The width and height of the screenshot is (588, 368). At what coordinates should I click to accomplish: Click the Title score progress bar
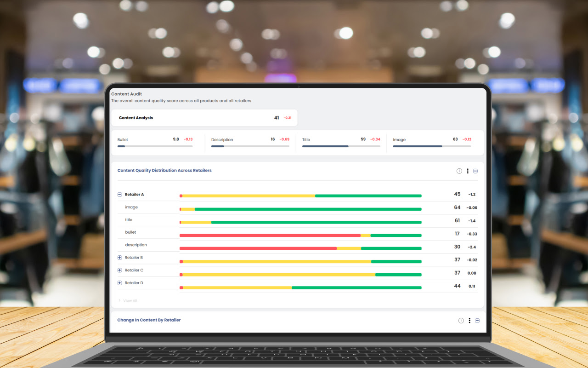point(341,146)
